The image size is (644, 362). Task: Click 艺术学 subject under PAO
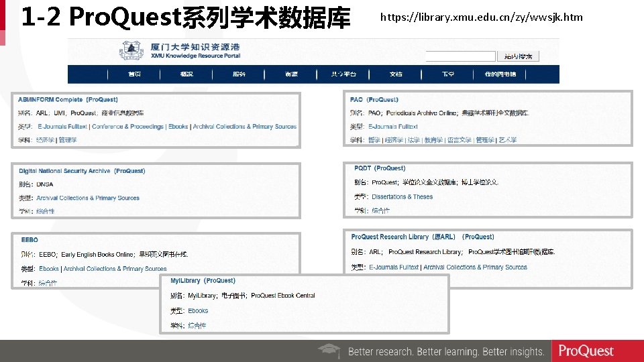(508, 140)
